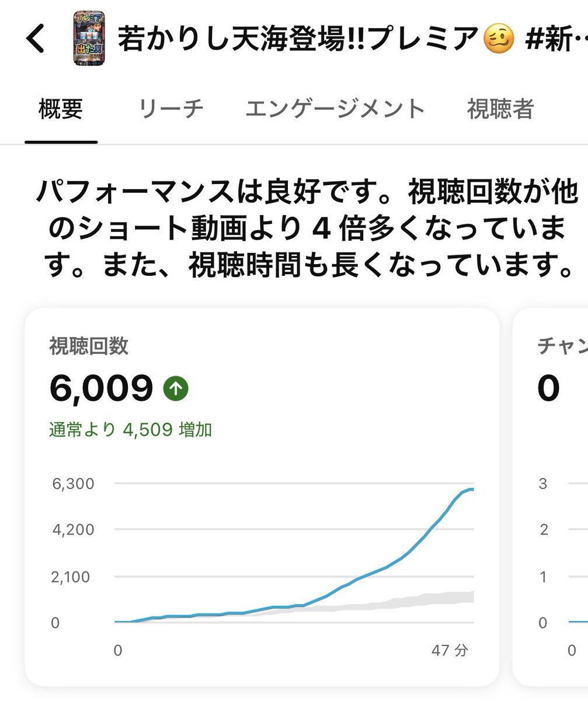Open the エンゲージメント tab
Viewport: 588px width, 701px height.
335,109
